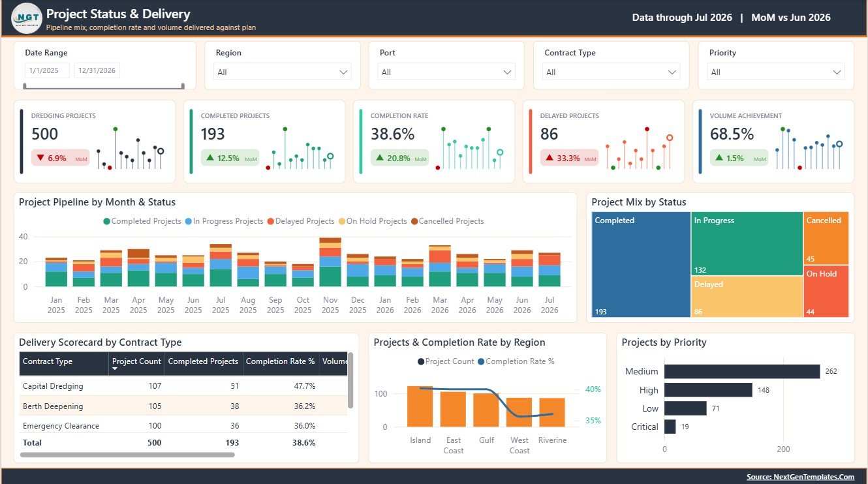Click the Dredging Projects sparkline chart
This screenshot has height=484, width=868.
coord(130,149)
